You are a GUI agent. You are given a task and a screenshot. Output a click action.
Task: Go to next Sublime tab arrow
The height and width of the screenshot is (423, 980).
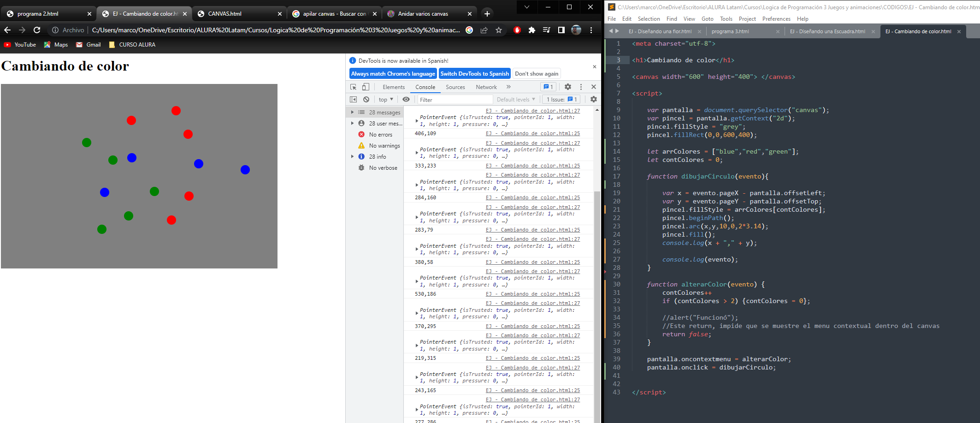(x=617, y=31)
